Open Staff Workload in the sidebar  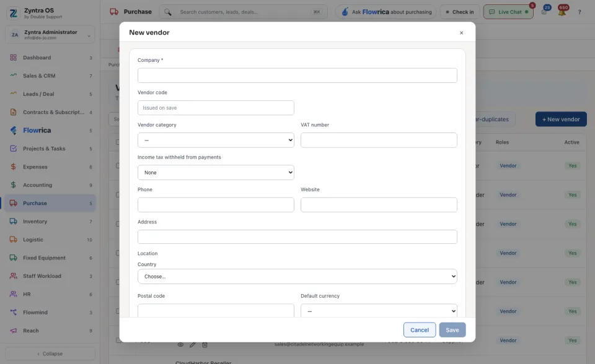(50, 276)
